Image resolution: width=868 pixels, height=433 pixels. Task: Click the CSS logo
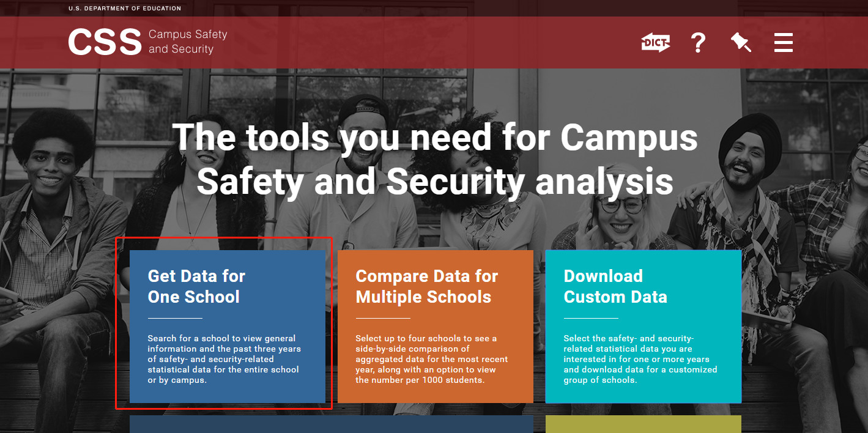pyautogui.click(x=105, y=43)
